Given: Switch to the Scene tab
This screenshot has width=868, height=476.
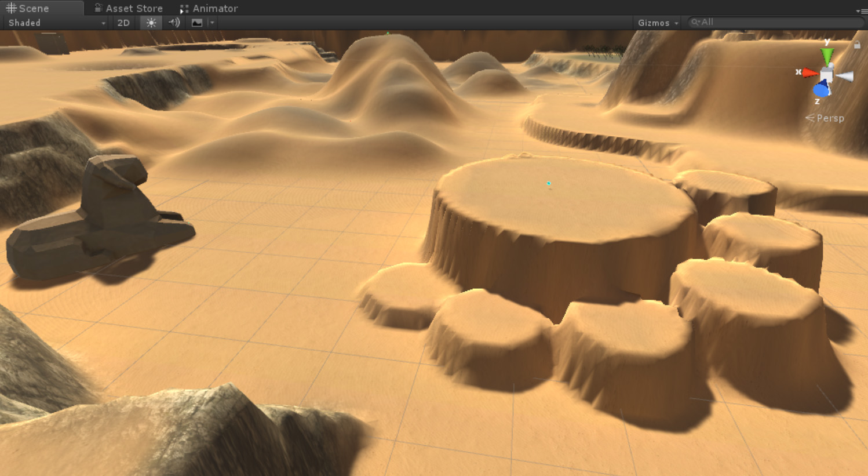Looking at the screenshot, I should coord(42,8).
